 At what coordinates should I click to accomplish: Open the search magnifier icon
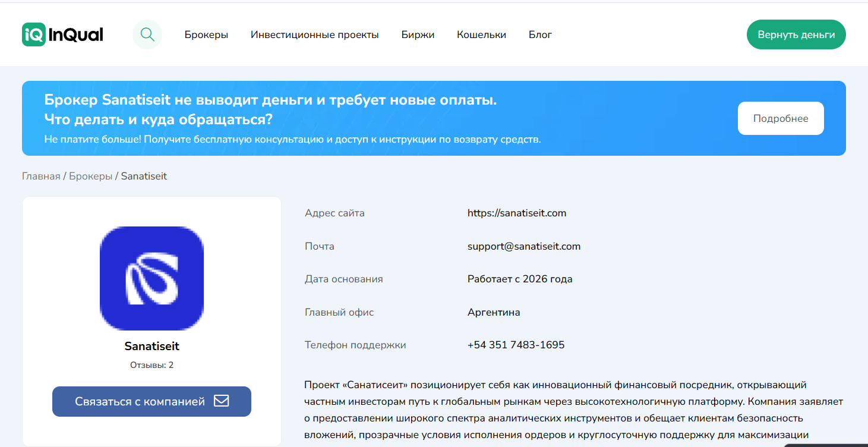coord(147,34)
